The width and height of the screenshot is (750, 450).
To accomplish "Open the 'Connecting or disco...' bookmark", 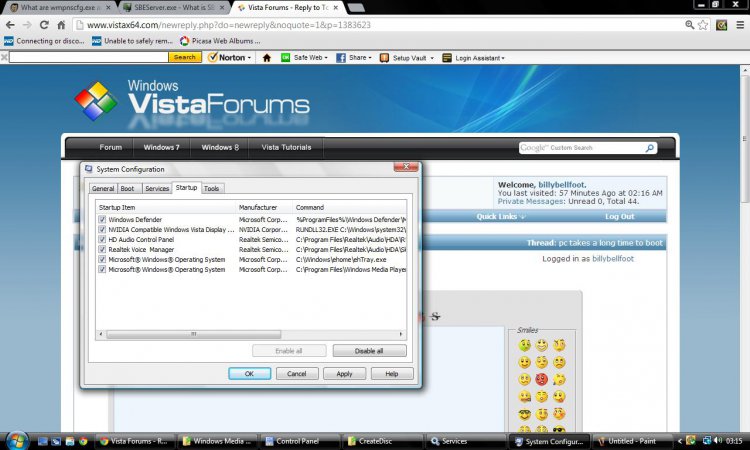I will (44, 41).
